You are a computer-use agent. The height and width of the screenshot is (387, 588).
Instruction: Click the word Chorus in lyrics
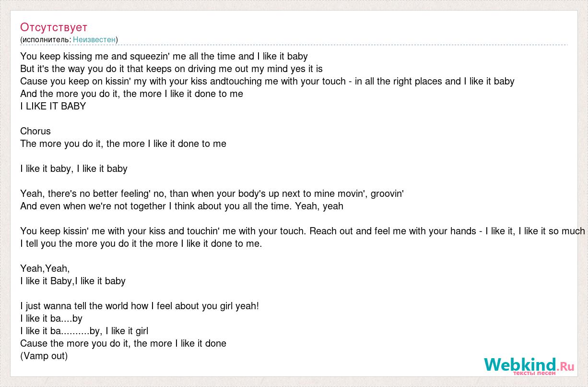tap(35, 131)
